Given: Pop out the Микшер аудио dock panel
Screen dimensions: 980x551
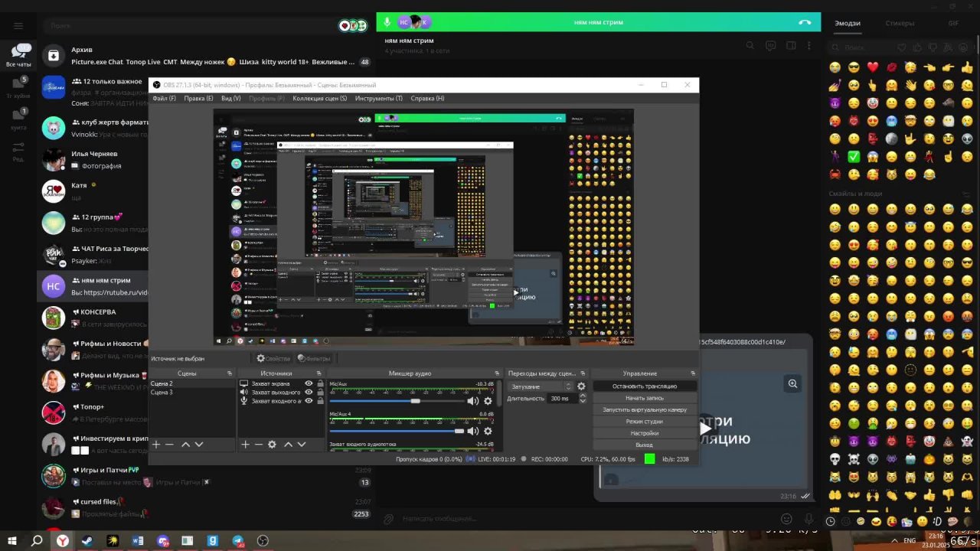Looking at the screenshot, I should point(498,373).
